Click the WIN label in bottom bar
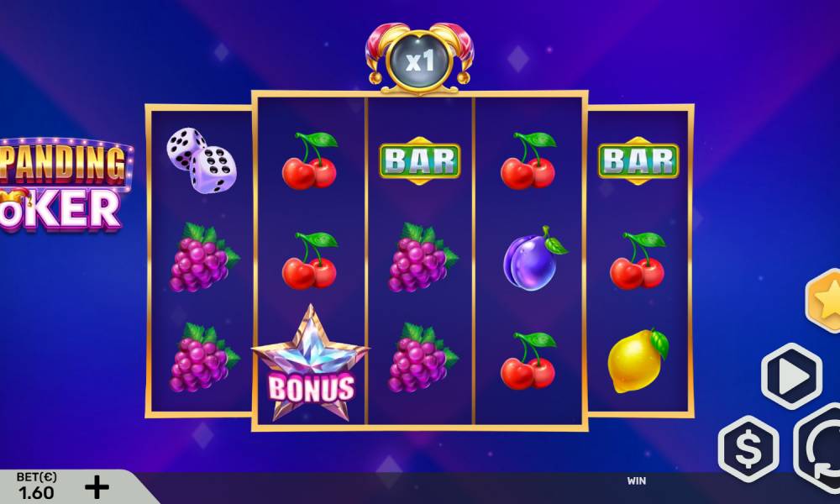 coord(637,481)
